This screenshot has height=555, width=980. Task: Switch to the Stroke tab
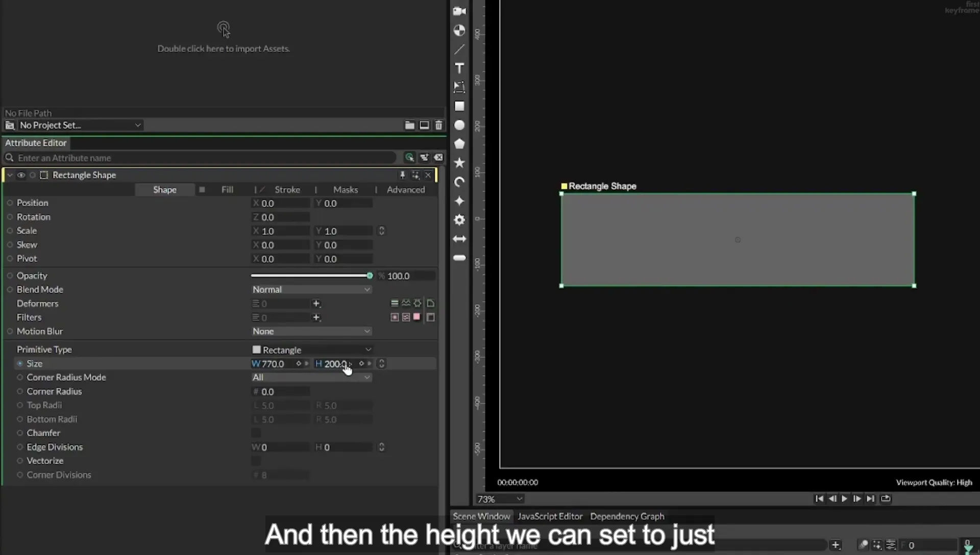[x=287, y=189]
